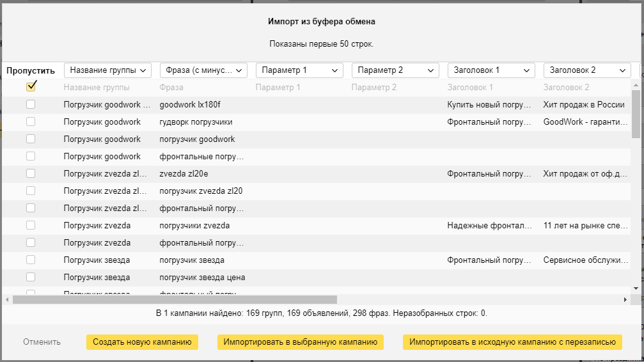Check the skip box for zvezda zl20e row
The width and height of the screenshot is (644, 362).
[31, 173]
